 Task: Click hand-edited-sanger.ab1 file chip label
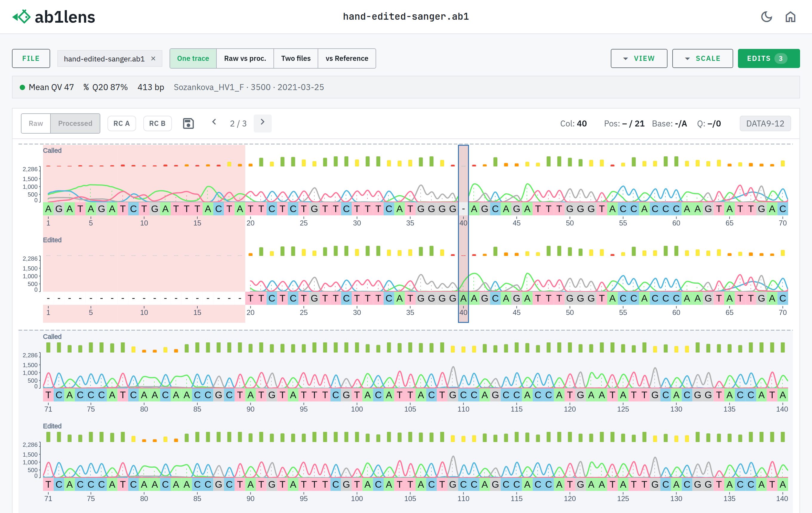coord(104,59)
